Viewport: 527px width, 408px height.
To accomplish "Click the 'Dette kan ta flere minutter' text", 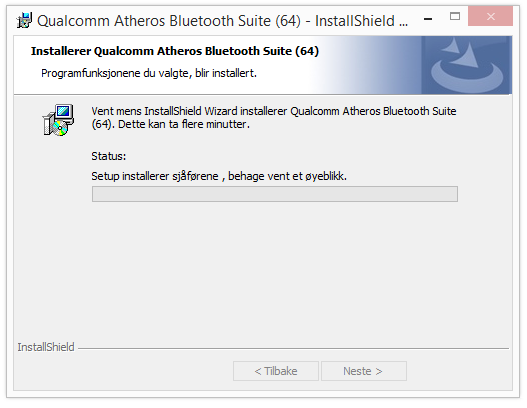I will [184, 124].
